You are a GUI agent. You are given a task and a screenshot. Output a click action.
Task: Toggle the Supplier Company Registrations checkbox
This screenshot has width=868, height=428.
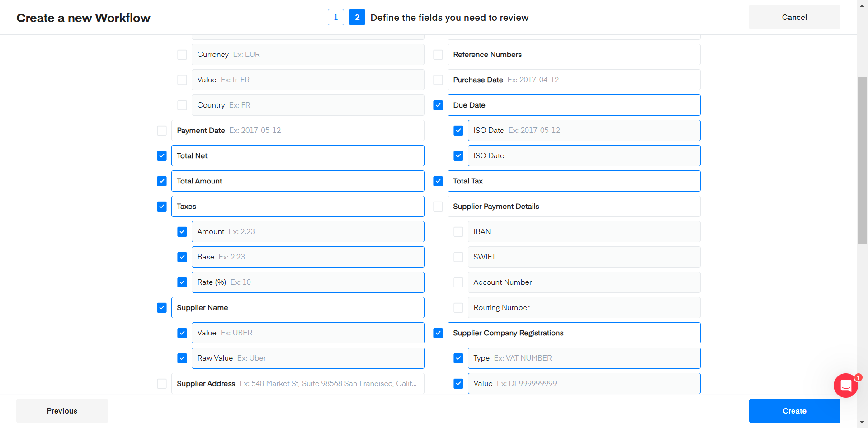click(438, 333)
